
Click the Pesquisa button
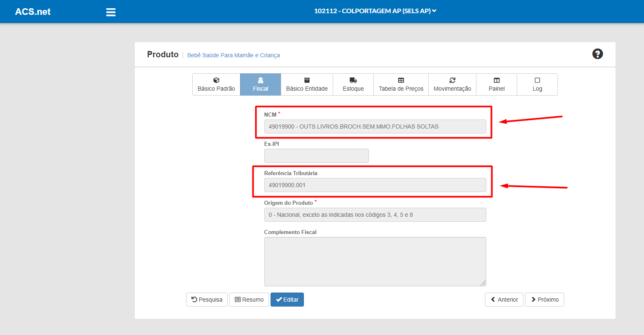tap(207, 300)
